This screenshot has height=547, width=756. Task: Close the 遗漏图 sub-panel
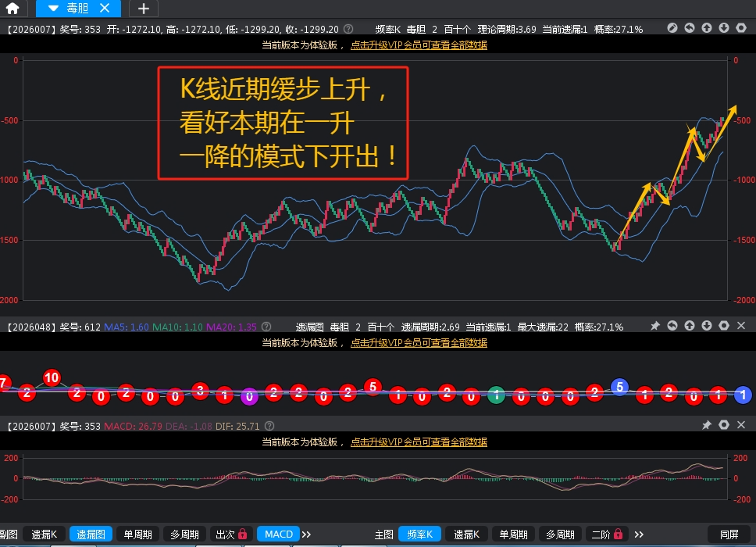741,326
